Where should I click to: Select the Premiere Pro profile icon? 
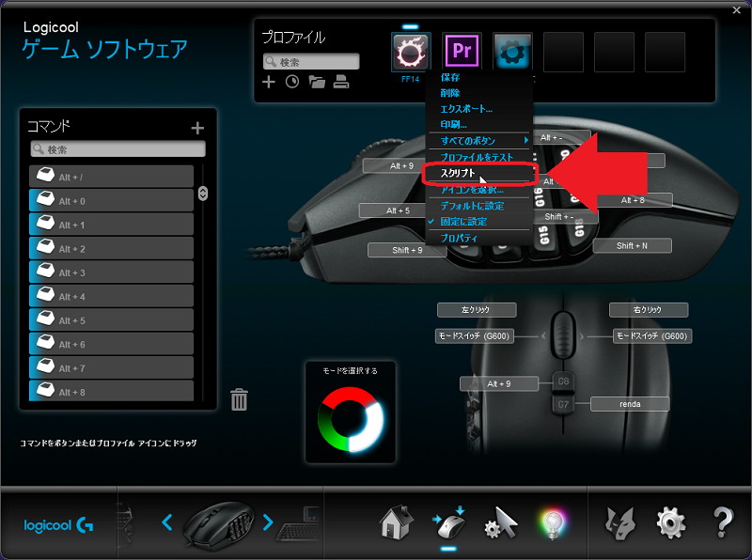coord(462,52)
